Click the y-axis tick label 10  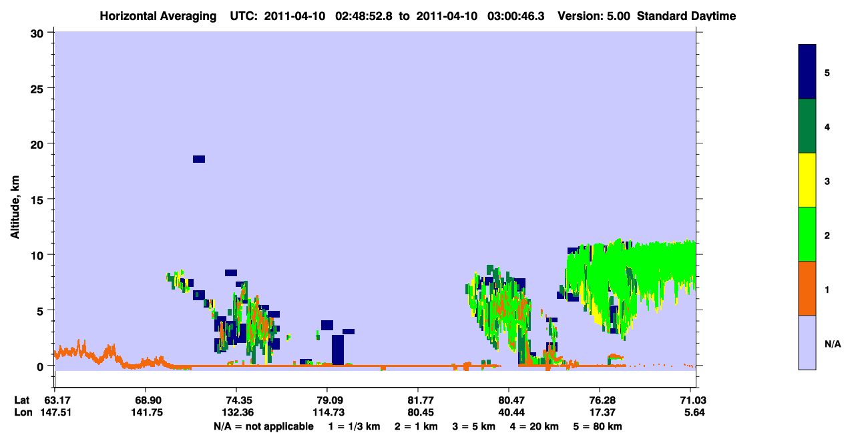pyautogui.click(x=39, y=255)
